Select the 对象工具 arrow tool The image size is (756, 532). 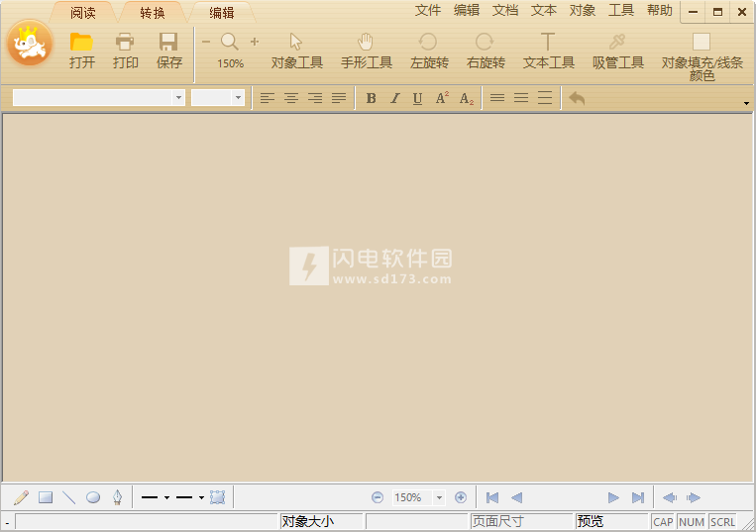coord(296,51)
